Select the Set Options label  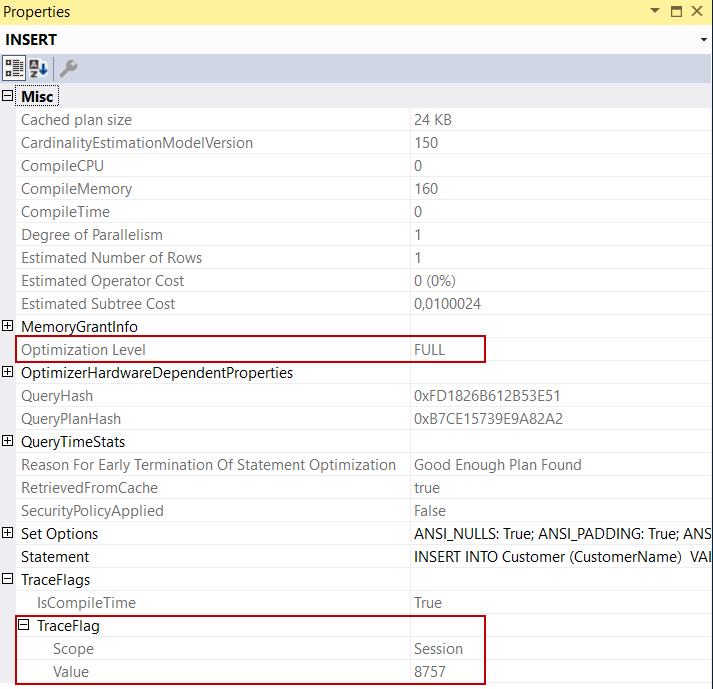pos(59,533)
